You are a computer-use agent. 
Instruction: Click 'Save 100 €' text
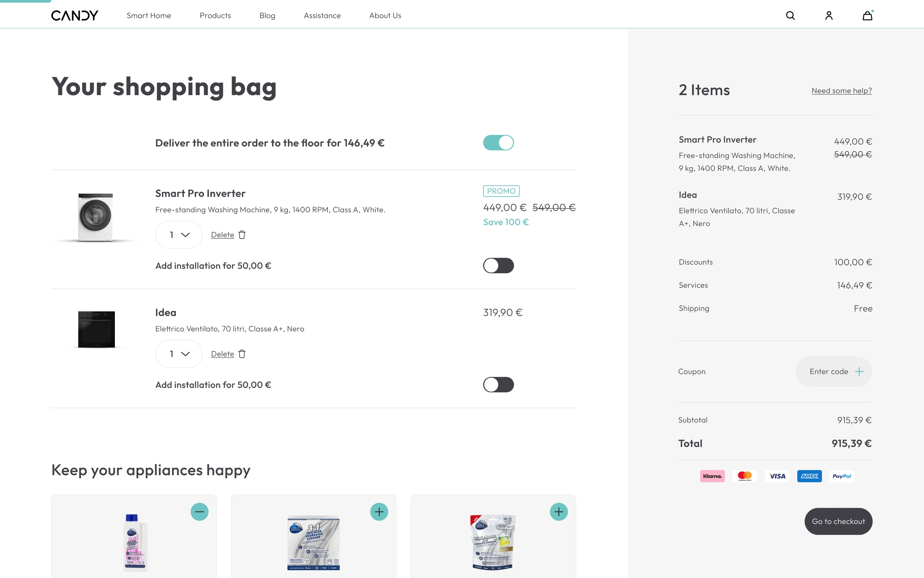tap(506, 222)
